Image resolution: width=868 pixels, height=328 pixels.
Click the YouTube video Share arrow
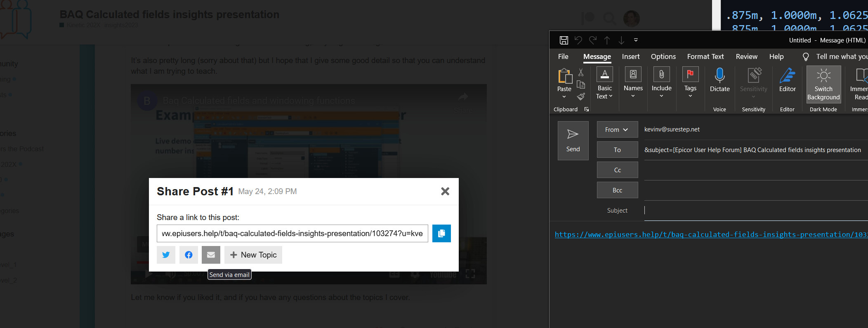tap(463, 102)
